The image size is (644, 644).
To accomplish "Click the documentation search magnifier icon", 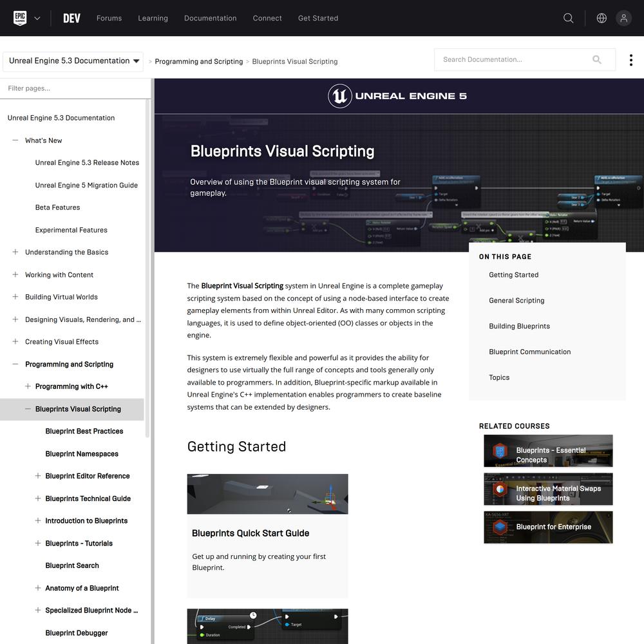I will click(x=597, y=59).
